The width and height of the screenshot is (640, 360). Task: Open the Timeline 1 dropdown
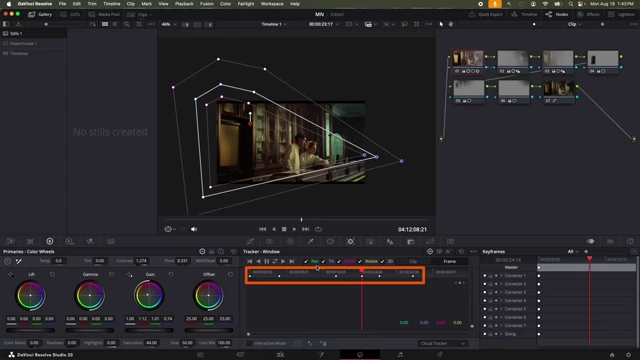pyautogui.click(x=274, y=24)
